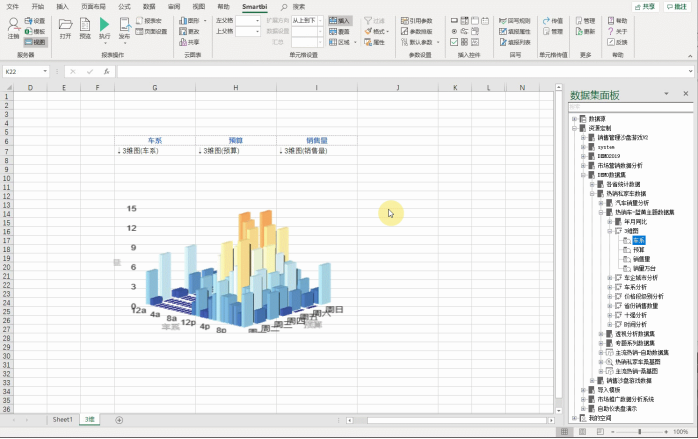Insert a checkbox control from 插入控件
The image size is (698, 439).
454,42
